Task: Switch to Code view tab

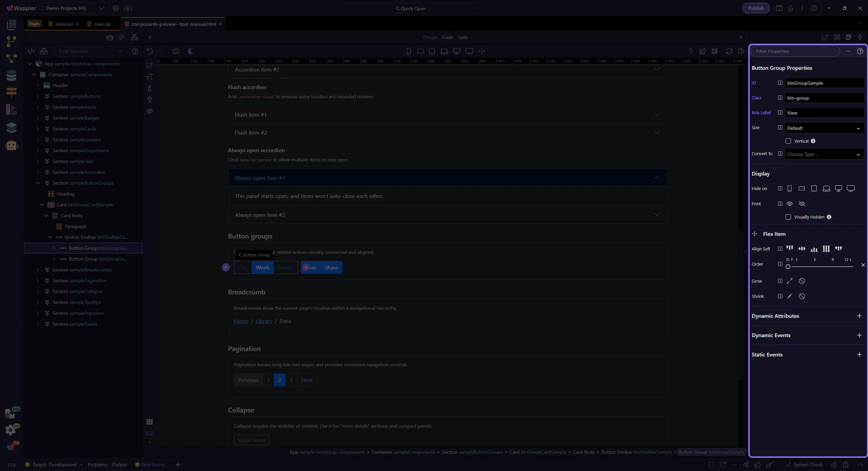Action: [x=448, y=37]
